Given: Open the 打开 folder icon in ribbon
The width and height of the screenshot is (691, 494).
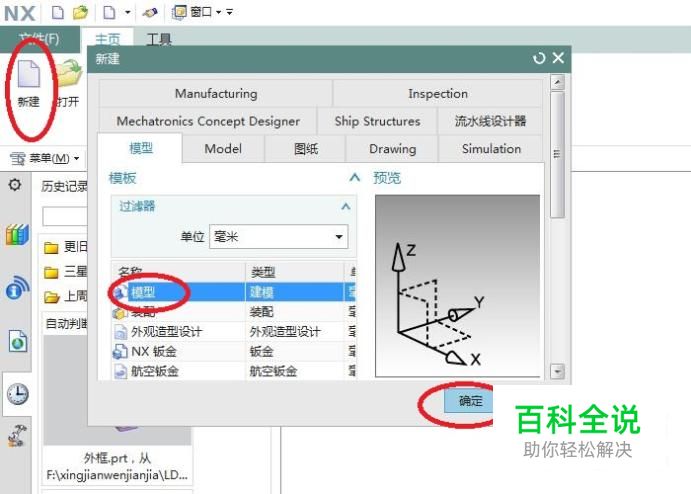Looking at the screenshot, I should 70,73.
